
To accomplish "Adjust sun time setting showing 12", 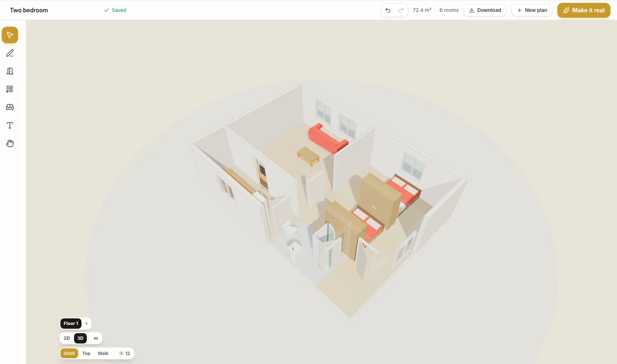I will pos(125,353).
